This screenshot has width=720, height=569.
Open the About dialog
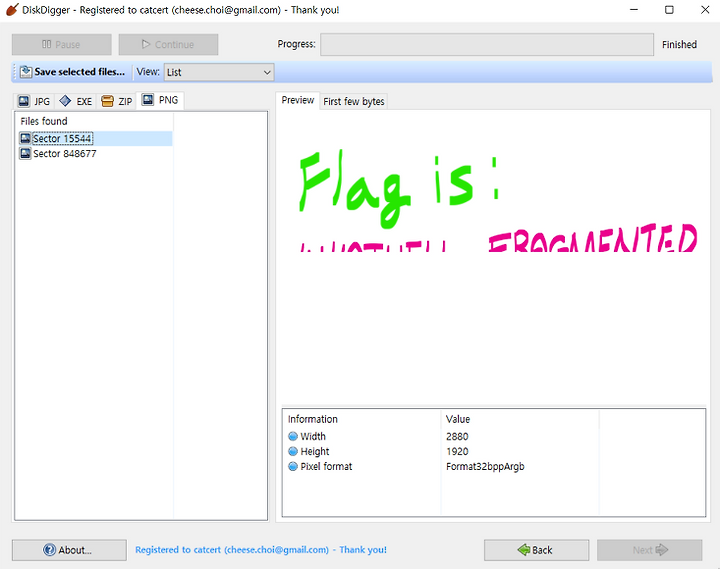(x=69, y=550)
